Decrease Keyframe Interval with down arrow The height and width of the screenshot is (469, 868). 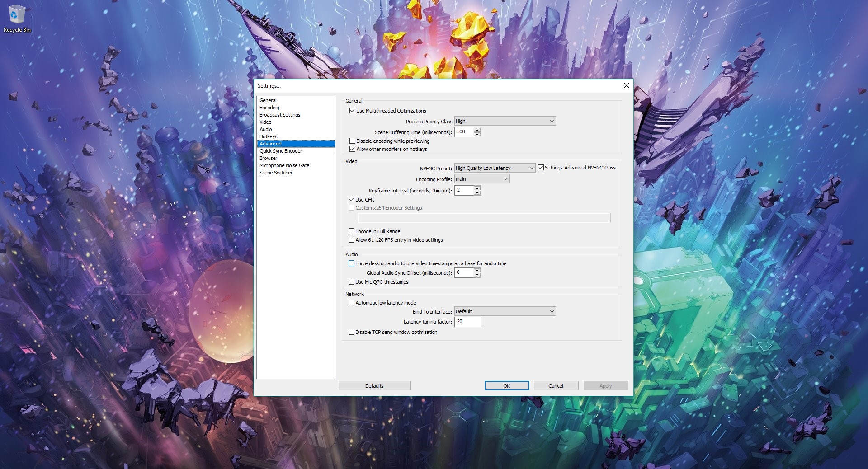coord(477,192)
